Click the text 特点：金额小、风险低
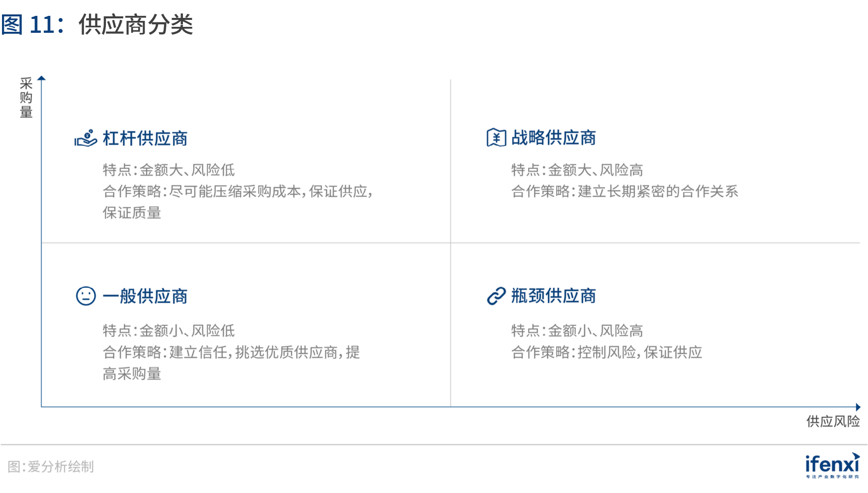Viewport: 868px width, 493px height. 169,330
